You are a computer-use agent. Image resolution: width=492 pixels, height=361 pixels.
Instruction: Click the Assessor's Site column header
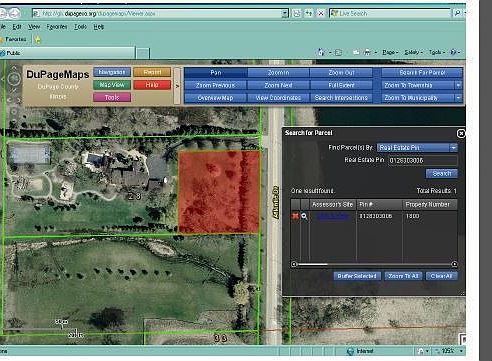pos(332,204)
